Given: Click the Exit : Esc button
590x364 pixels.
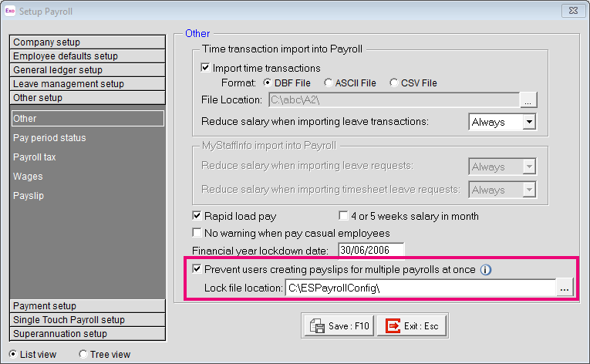Looking at the screenshot, I should (x=412, y=326).
